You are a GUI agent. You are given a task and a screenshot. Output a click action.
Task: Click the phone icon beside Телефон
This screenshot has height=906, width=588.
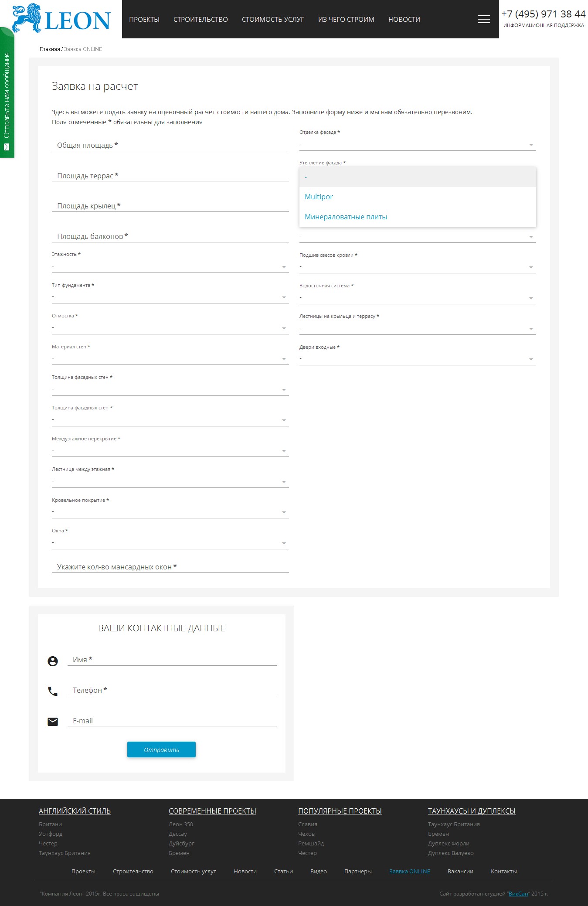[x=53, y=691]
